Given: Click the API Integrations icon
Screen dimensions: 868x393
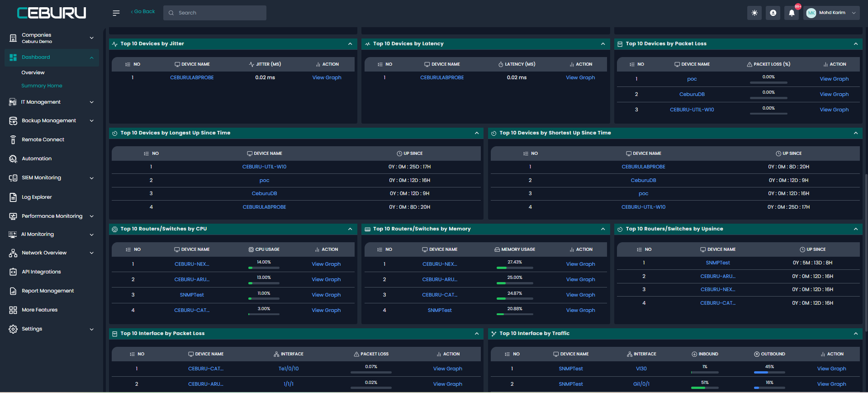Looking at the screenshot, I should (13, 272).
